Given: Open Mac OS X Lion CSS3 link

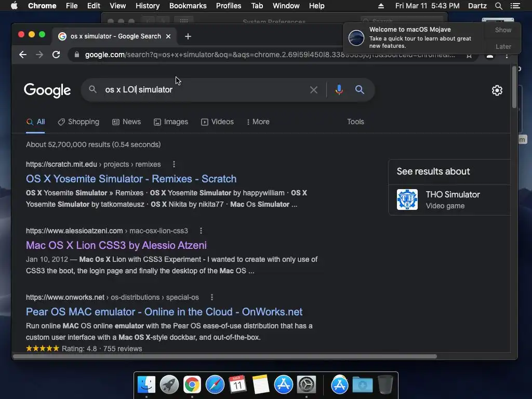Looking at the screenshot, I should (116, 245).
